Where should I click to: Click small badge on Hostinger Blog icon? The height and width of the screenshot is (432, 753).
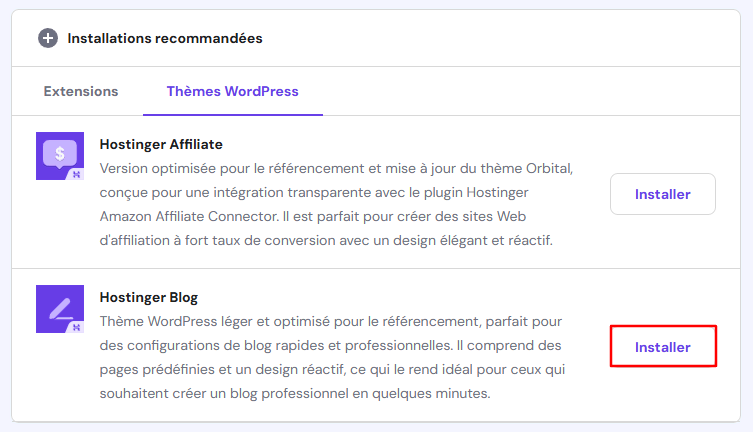[x=77, y=327]
